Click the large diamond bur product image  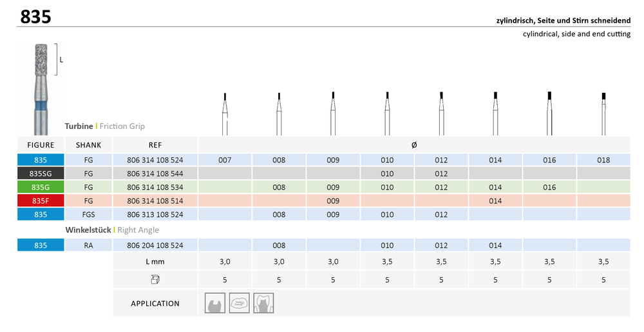41,87
